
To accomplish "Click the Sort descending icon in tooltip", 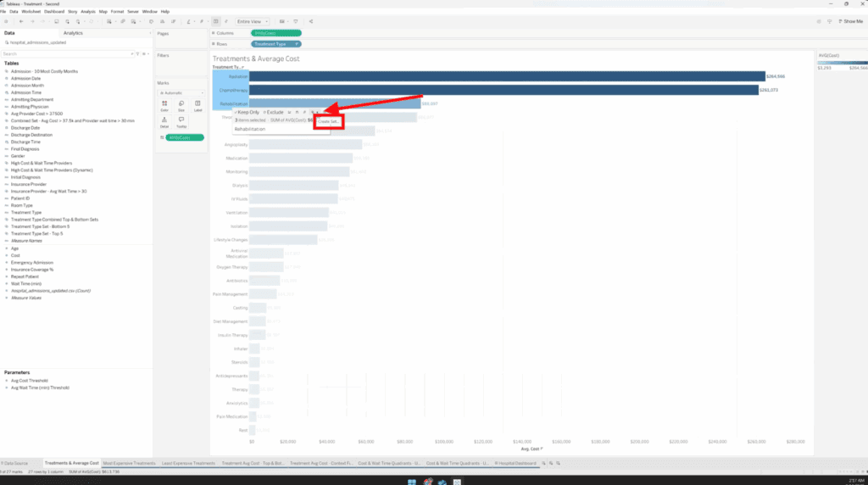I will (x=297, y=113).
